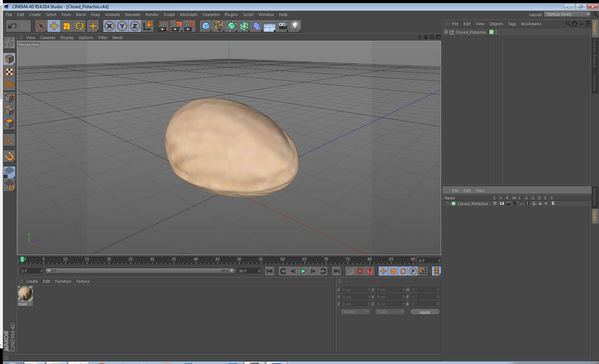The image size is (599, 364).
Task: Play the animation forward
Action: 303,271
